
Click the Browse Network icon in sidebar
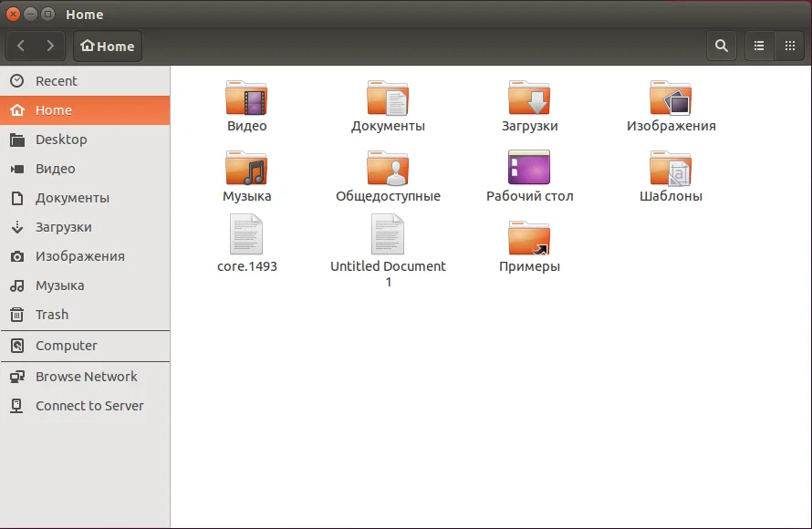pyautogui.click(x=17, y=377)
